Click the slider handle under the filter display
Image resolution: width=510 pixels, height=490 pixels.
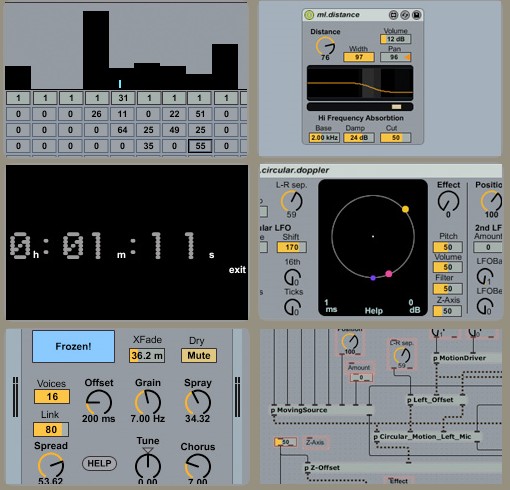pyautogui.click(x=397, y=107)
